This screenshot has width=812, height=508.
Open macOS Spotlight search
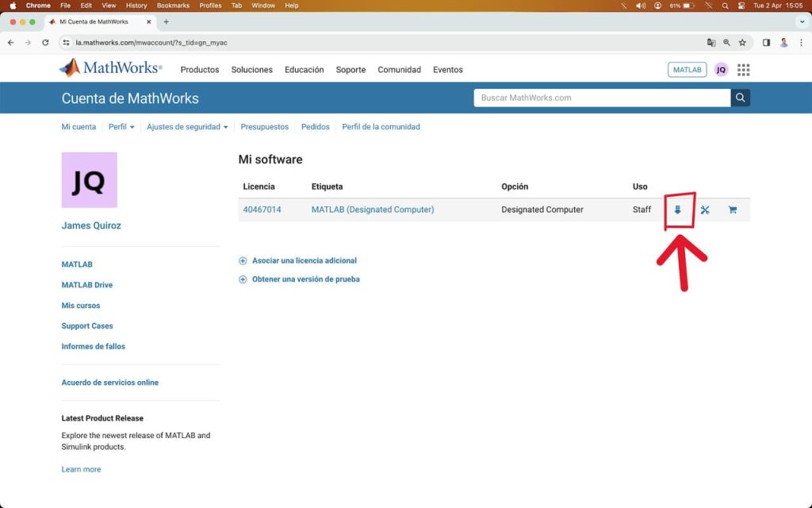[725, 6]
